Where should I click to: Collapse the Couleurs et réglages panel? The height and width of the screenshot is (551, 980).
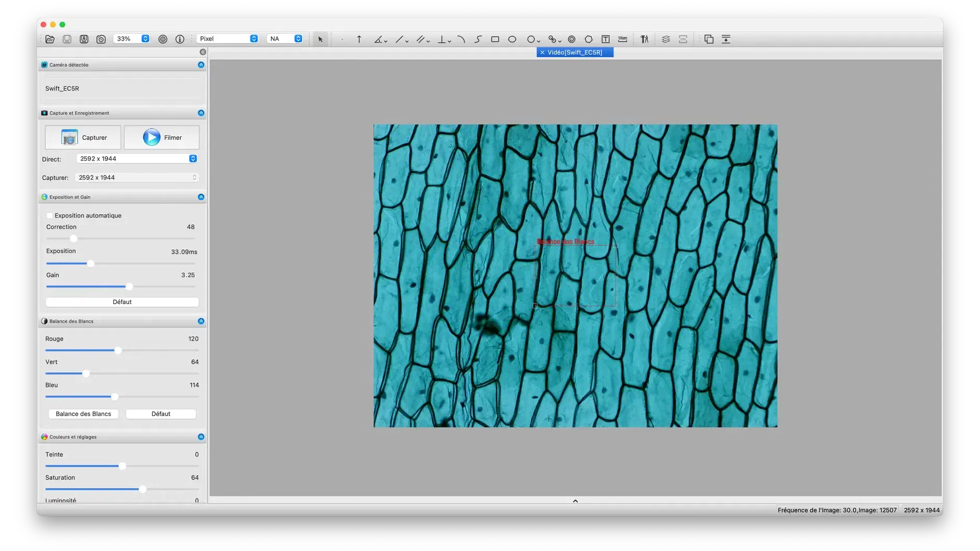(x=201, y=437)
